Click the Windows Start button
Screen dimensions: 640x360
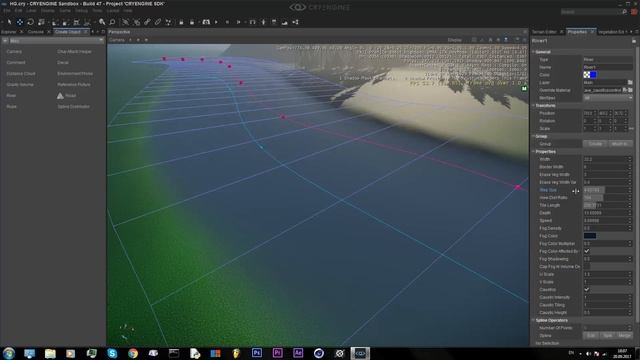pyautogui.click(x=9, y=353)
